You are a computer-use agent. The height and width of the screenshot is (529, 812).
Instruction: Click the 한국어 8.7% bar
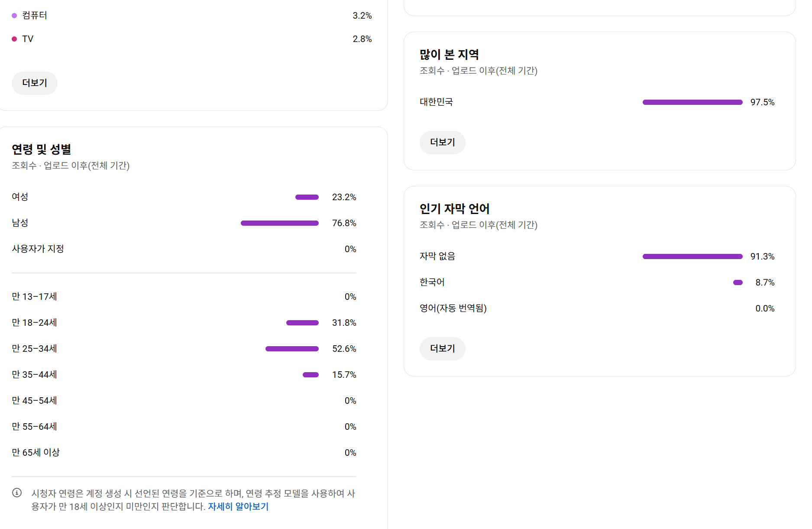(x=738, y=282)
